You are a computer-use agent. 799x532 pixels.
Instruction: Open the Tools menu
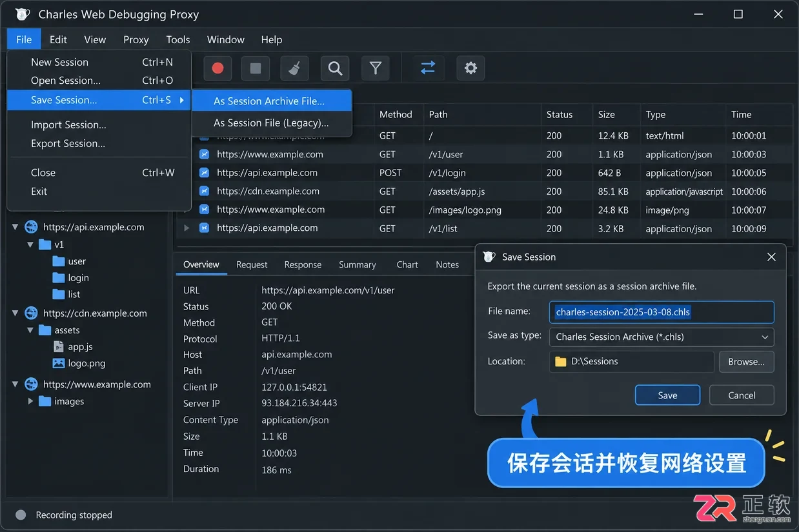click(178, 39)
